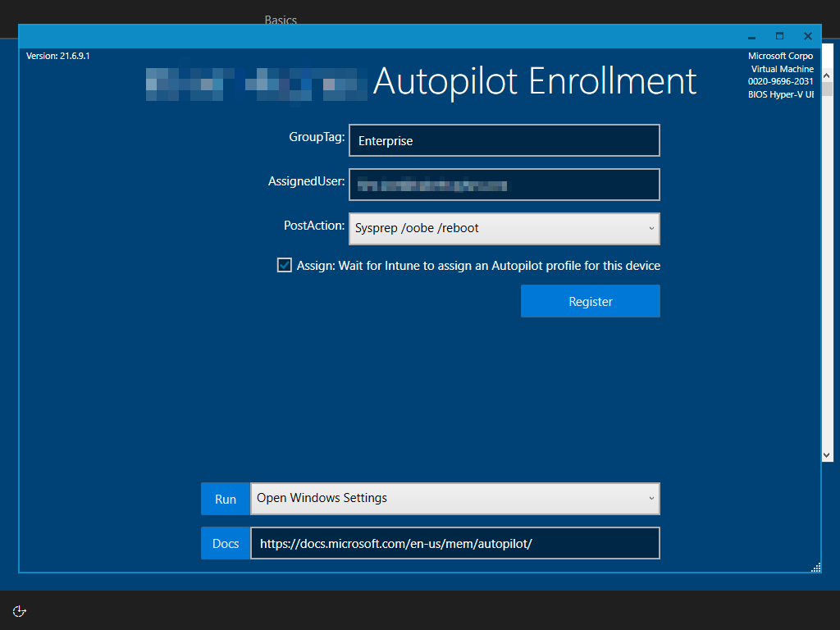Click the Autopilot Enrollment heading
Image resolution: width=840 pixels, height=630 pixels.
(x=535, y=81)
